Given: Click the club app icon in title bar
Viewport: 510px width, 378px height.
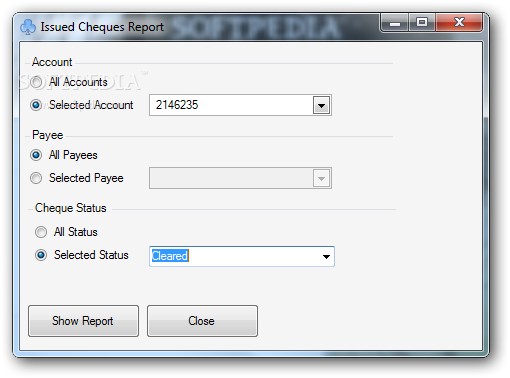Looking at the screenshot, I should [x=28, y=27].
